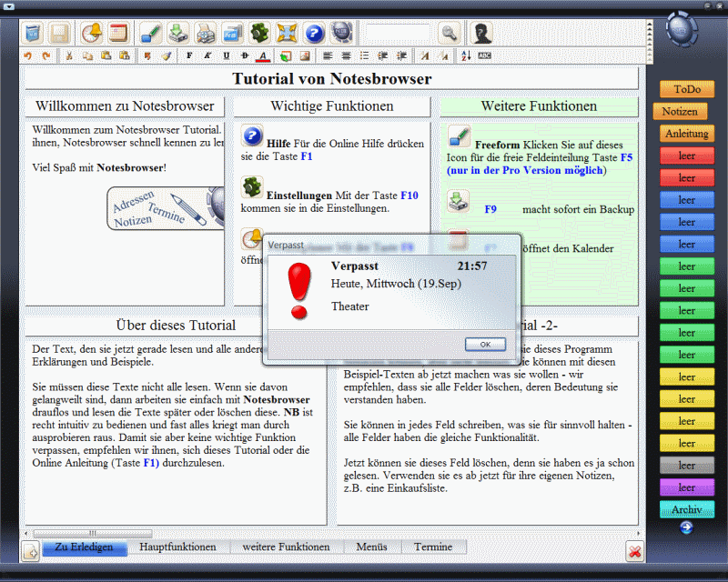Click the Über dieses Tutorial heading

(x=176, y=326)
